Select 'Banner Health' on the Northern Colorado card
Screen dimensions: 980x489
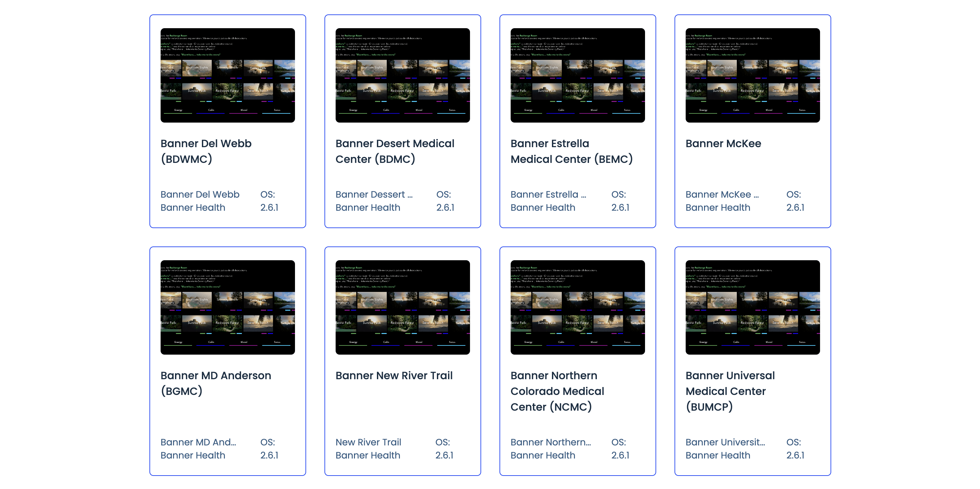543,455
